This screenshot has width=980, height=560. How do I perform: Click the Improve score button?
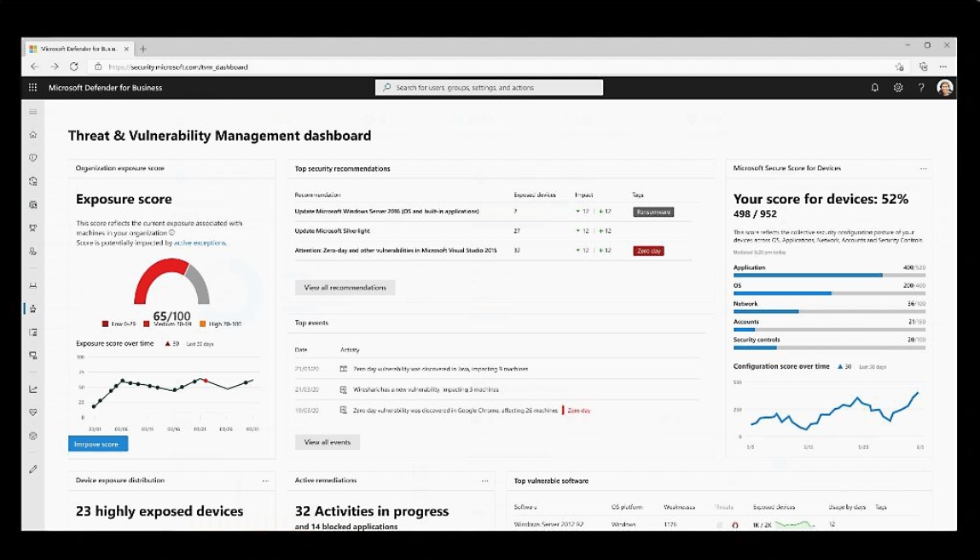(98, 444)
